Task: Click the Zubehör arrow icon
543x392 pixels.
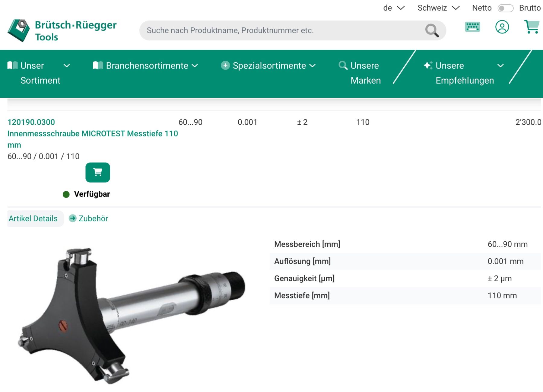Action: 72,218
